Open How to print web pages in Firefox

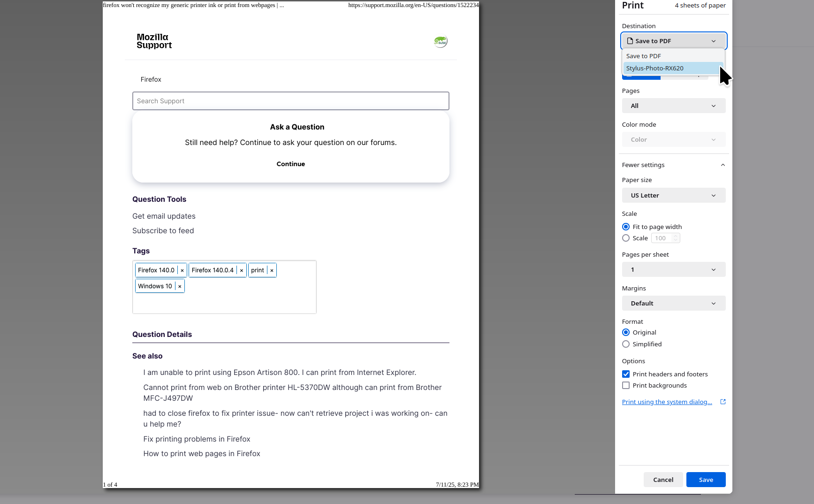pyautogui.click(x=202, y=453)
